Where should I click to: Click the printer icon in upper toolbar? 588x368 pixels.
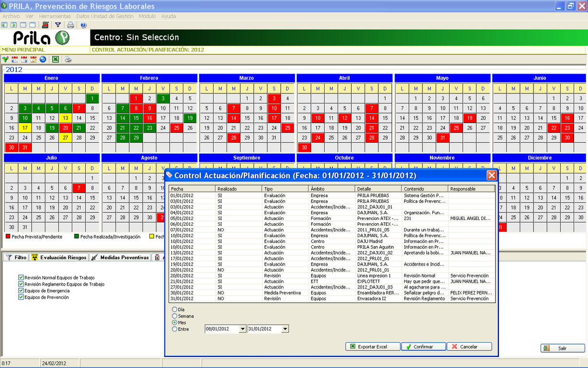(70, 25)
